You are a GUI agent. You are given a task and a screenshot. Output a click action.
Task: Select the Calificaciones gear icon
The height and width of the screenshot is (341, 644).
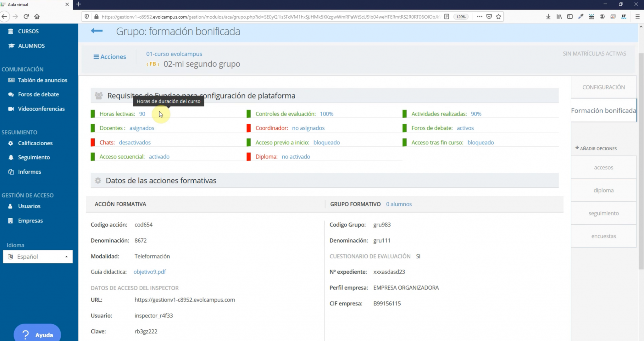pos(10,143)
